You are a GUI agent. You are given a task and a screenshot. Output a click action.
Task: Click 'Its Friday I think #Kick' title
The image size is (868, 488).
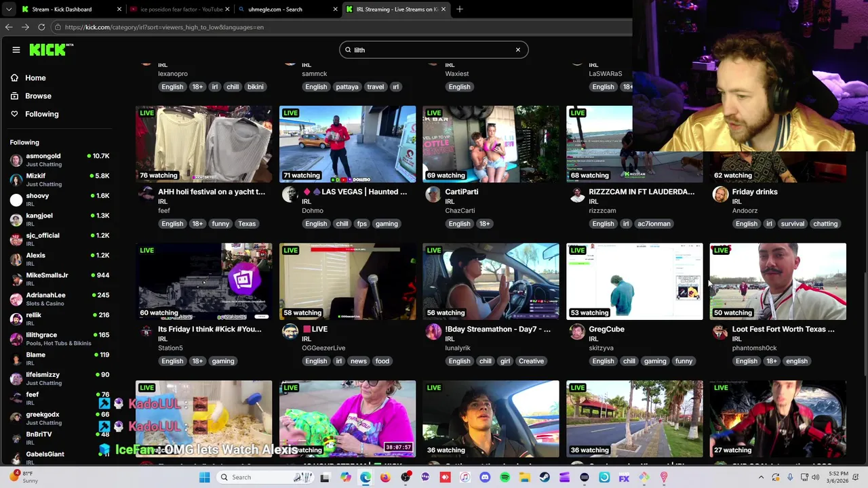(x=210, y=329)
